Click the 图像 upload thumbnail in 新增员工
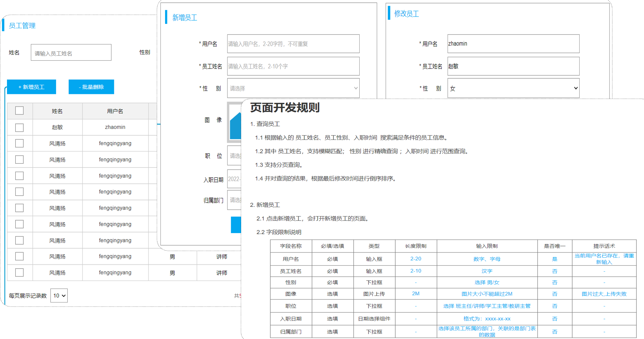 [x=234, y=122]
